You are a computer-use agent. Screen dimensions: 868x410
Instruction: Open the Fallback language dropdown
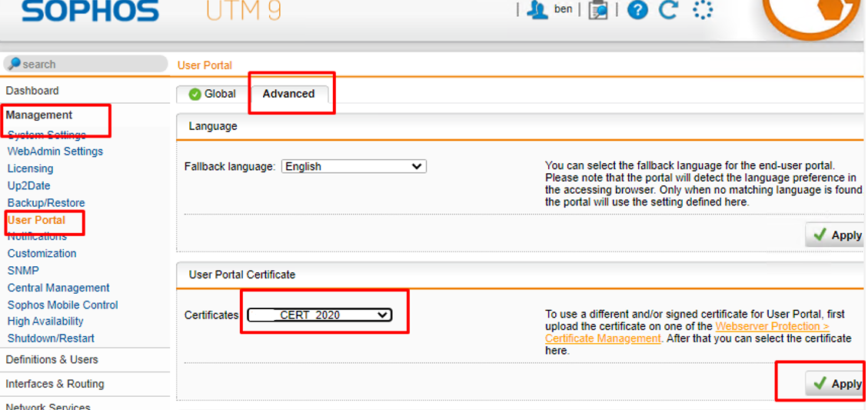click(354, 166)
